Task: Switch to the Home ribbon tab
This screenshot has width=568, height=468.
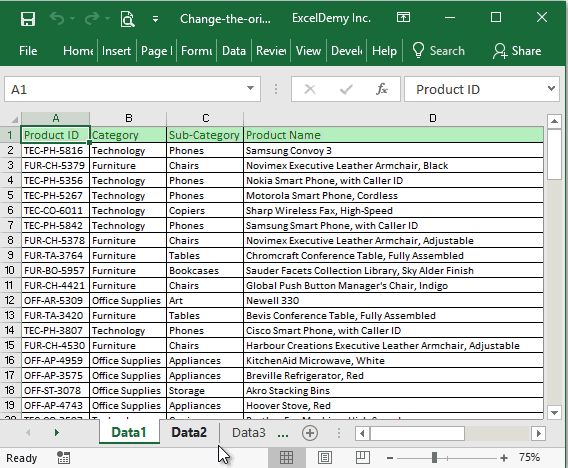Action: (78, 51)
